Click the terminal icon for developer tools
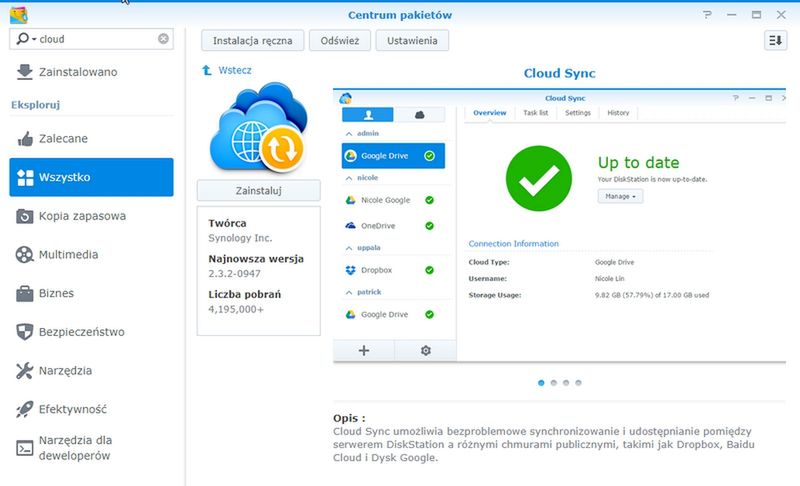 point(24,448)
